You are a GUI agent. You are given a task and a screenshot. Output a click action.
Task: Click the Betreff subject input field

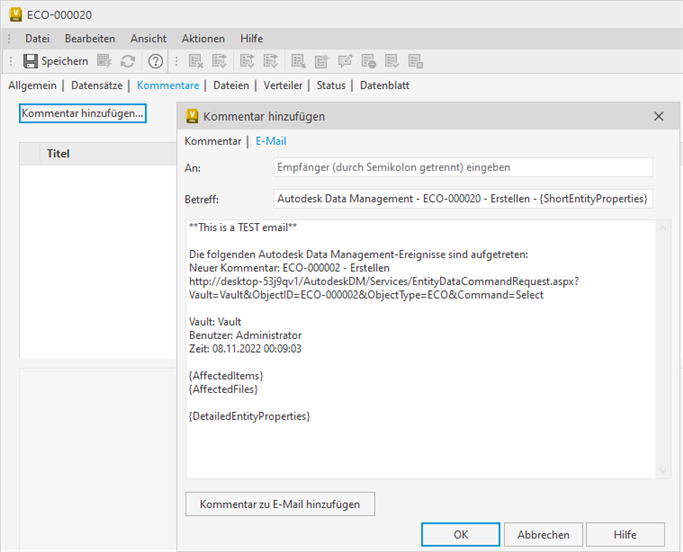click(463, 199)
